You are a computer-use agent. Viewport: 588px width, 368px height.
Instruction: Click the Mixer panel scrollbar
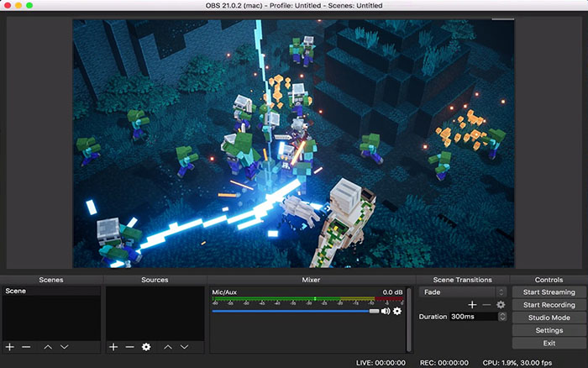[409, 319]
